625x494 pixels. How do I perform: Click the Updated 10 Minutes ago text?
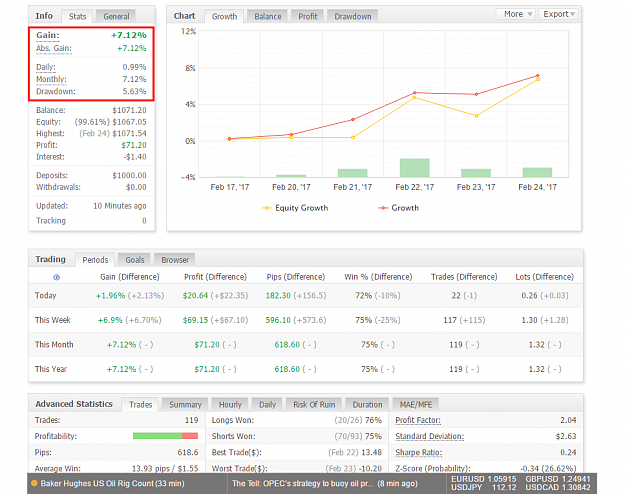[x=120, y=206]
